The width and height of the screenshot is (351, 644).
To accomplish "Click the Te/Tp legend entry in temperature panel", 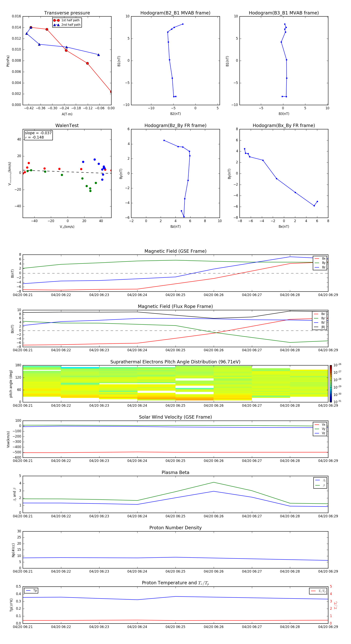I will [x=318, y=591].
